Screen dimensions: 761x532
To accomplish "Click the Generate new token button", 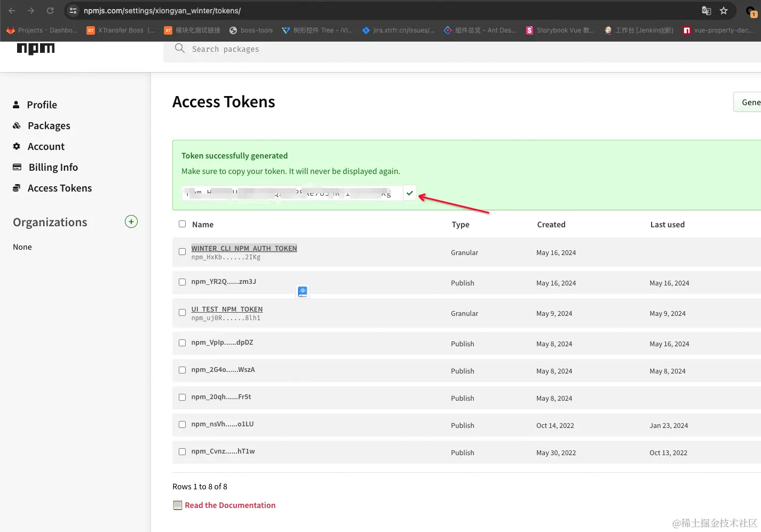I will tap(748, 102).
